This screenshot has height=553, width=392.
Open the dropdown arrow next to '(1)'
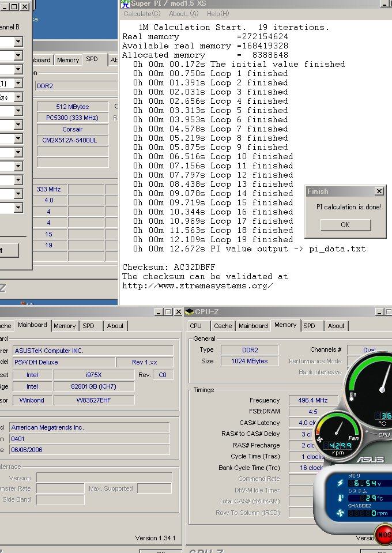tap(18, 83)
